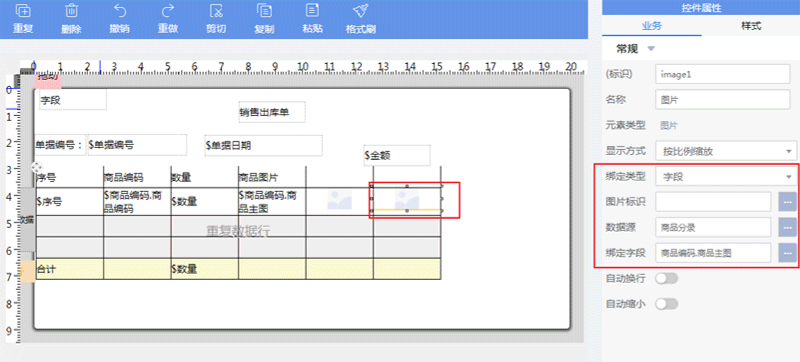Click the 数据源 field showing 商品分录
The height and width of the screenshot is (362, 800).
[713, 227]
